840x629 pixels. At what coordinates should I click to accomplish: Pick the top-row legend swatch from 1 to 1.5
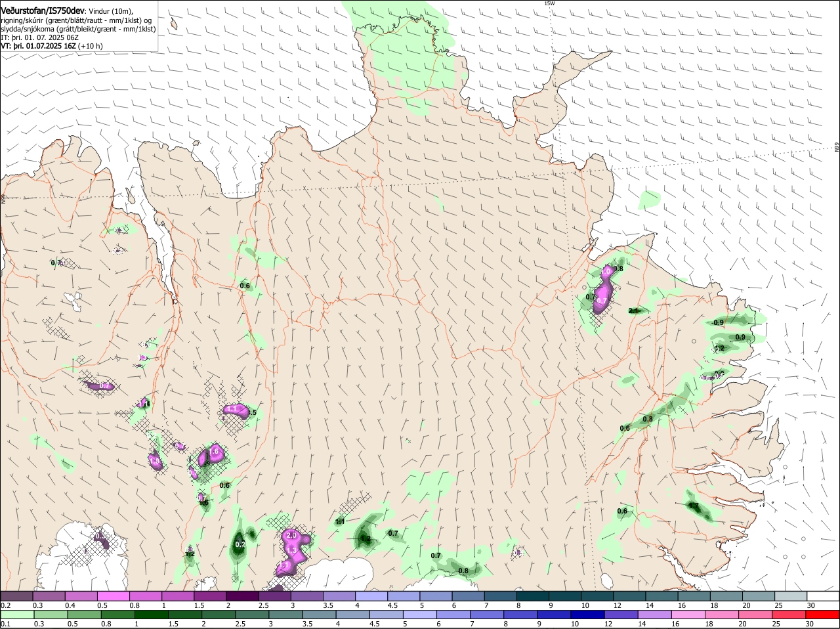coord(177,596)
